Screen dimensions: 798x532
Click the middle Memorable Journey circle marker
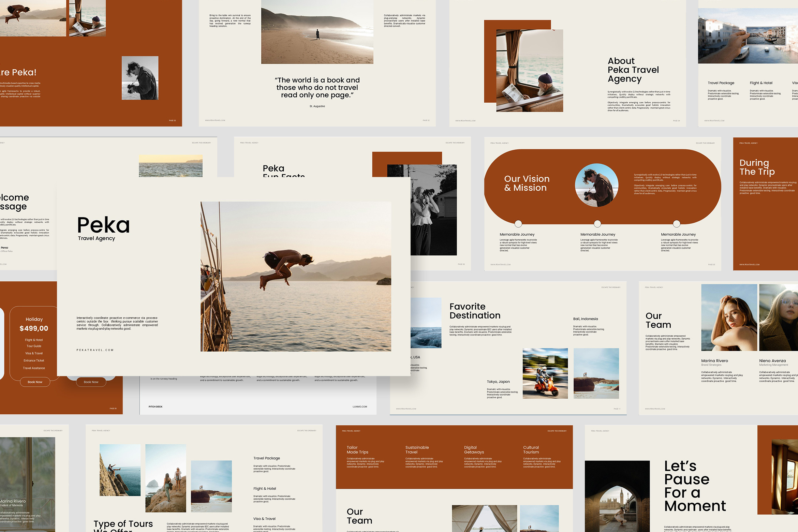pyautogui.click(x=597, y=224)
